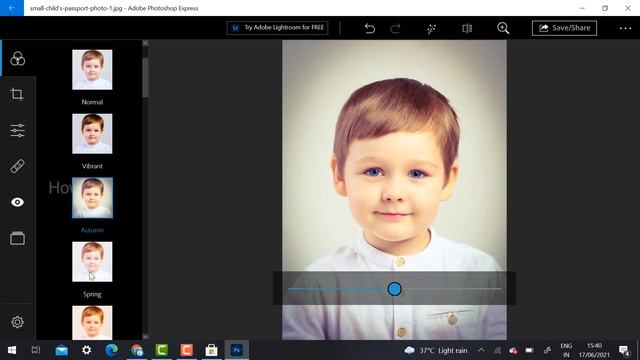Open Task View on the taskbar
Viewport: 640px width, 360px height.
[36, 350]
